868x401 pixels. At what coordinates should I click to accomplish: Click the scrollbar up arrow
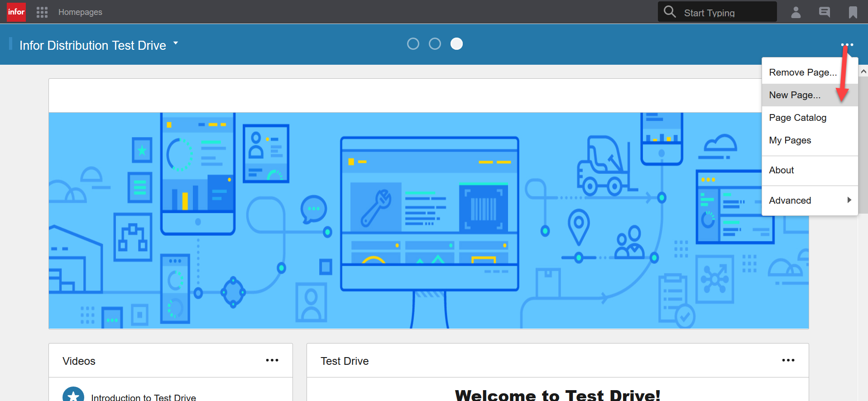coord(863,72)
